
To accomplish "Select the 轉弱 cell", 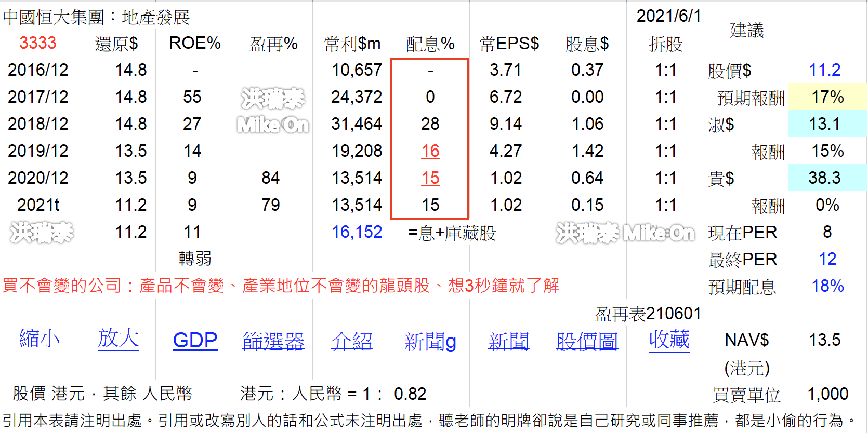I will [x=195, y=259].
